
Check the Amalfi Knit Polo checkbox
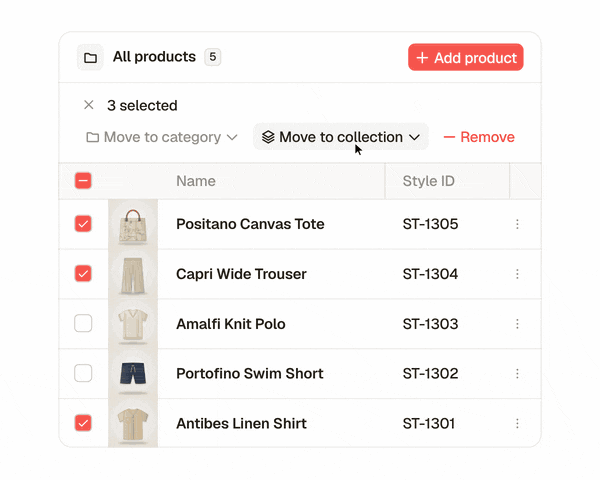coord(83,323)
